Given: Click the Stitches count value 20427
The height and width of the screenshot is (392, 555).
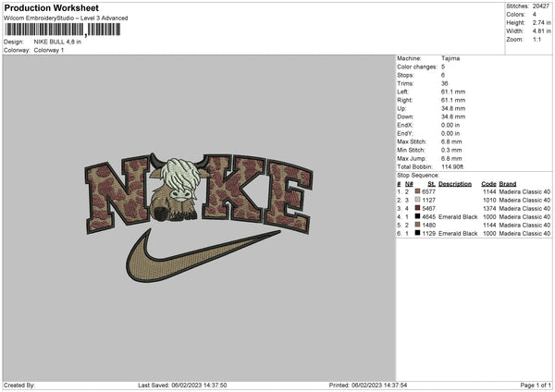Looking at the screenshot, I should [541, 6].
